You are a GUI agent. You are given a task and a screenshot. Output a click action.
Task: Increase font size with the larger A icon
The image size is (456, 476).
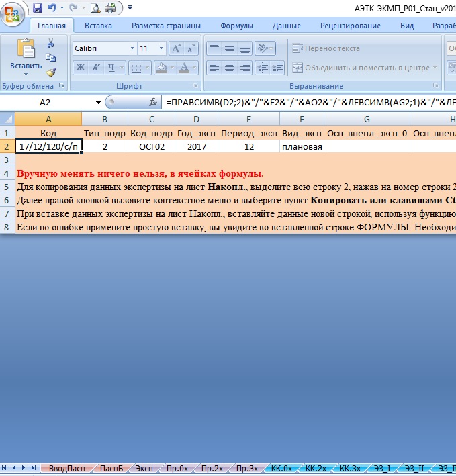pos(175,49)
